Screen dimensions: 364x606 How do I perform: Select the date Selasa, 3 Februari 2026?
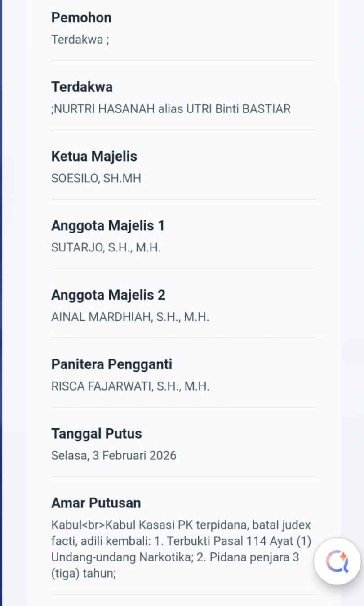click(x=114, y=455)
